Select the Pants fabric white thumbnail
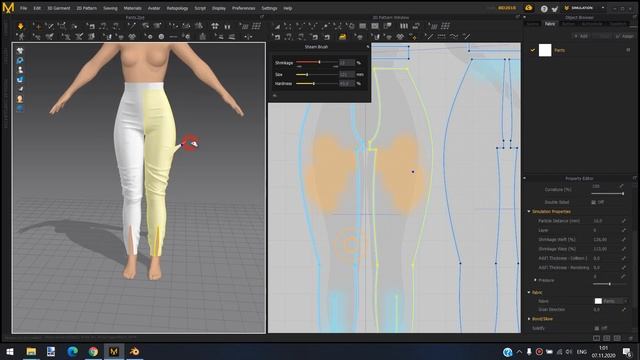This screenshot has width=640, height=360. point(545,50)
